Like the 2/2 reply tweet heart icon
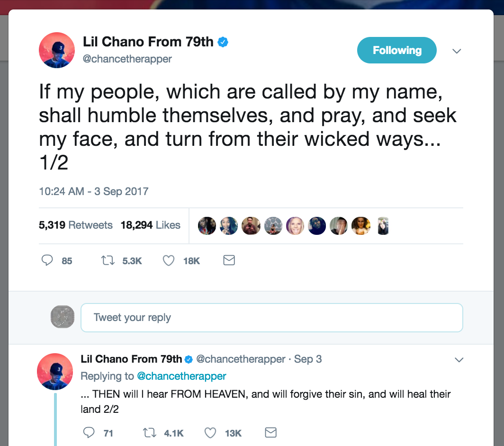504x446 pixels. tap(210, 432)
